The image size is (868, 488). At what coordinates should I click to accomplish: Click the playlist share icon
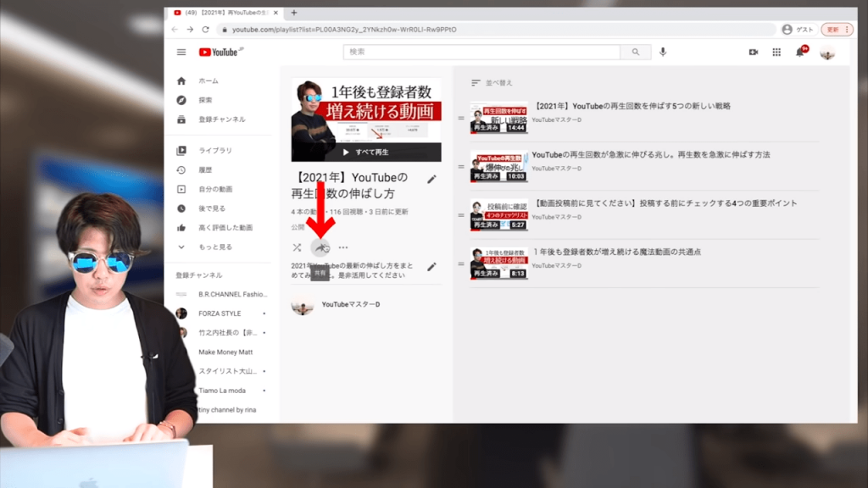(x=320, y=247)
